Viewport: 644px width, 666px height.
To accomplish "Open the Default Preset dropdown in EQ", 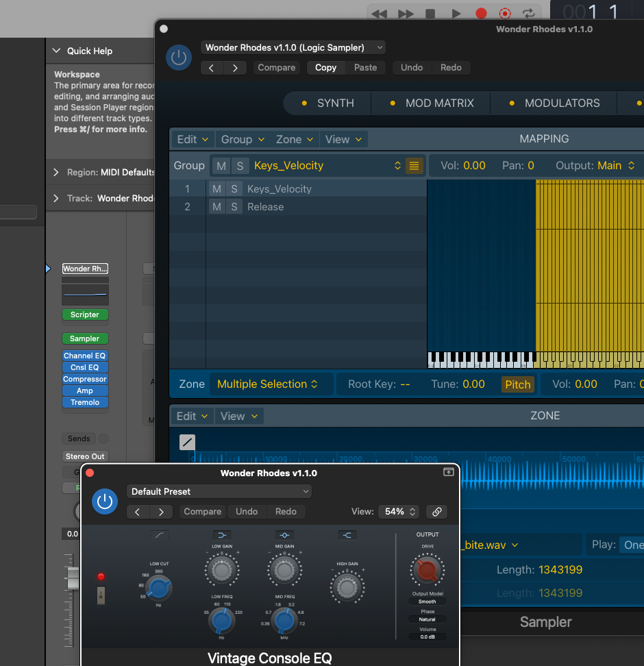I will pos(219,491).
